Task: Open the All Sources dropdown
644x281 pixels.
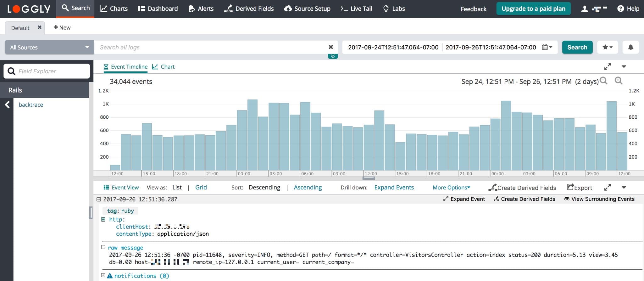Action: tap(49, 47)
